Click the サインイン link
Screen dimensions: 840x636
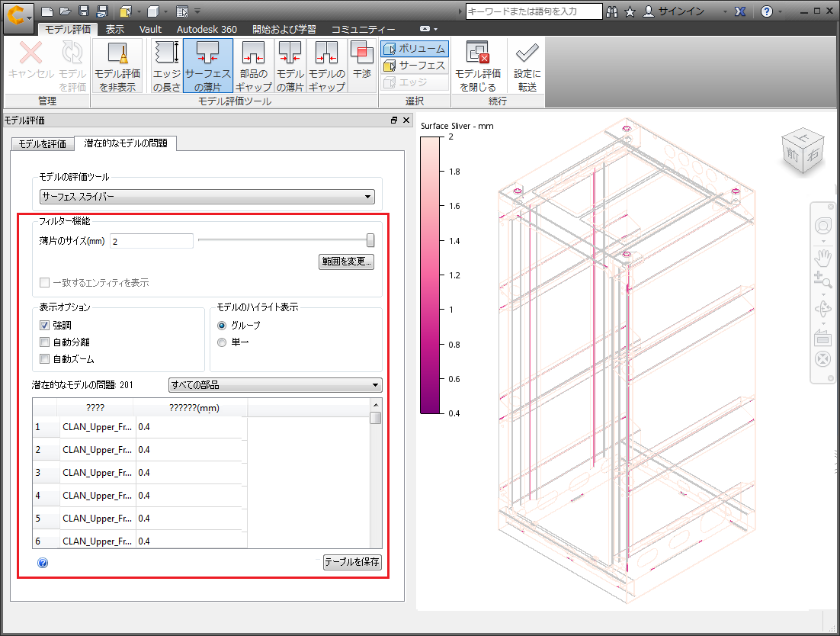point(681,11)
